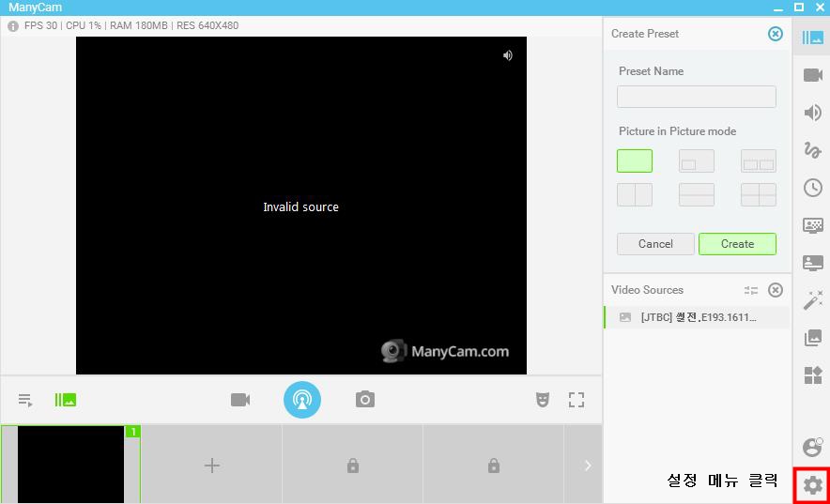The width and height of the screenshot is (830, 504).
Task: Minimize the ManyCam window
Action: pos(777,8)
